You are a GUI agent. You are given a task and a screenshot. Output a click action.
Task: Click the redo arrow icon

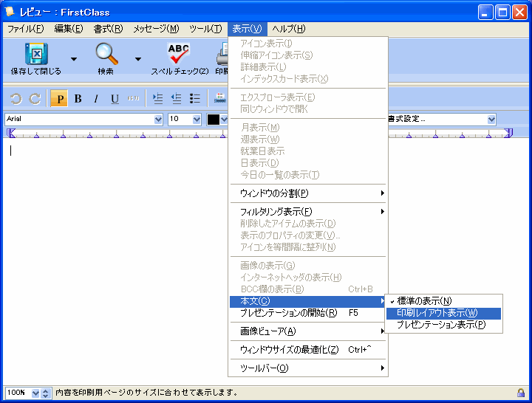[34, 99]
